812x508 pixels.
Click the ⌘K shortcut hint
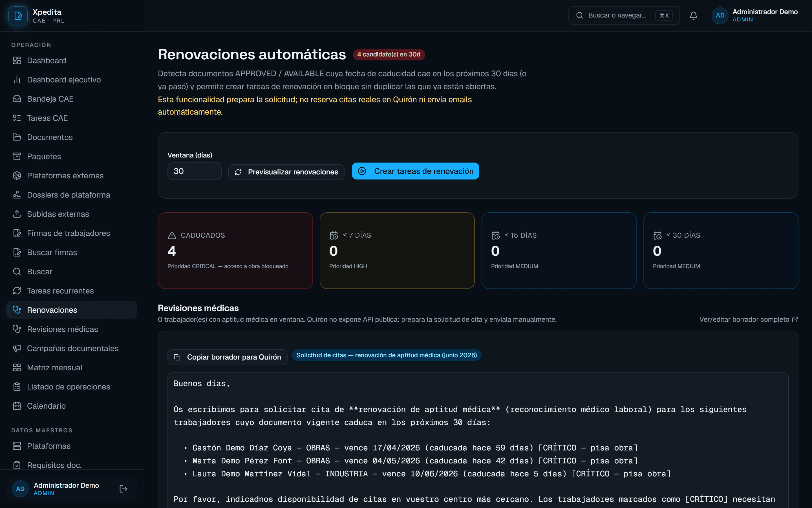(664, 16)
